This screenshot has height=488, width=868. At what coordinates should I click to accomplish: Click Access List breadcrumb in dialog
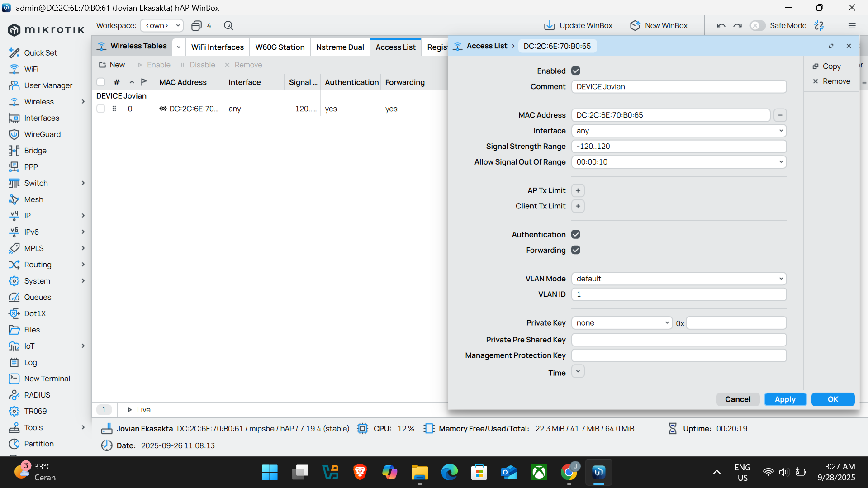[x=487, y=46]
